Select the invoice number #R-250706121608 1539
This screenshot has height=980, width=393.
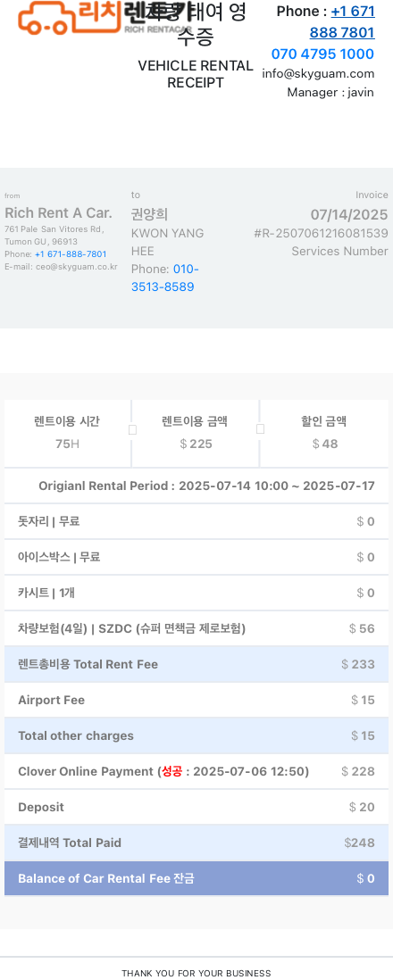click(x=321, y=234)
